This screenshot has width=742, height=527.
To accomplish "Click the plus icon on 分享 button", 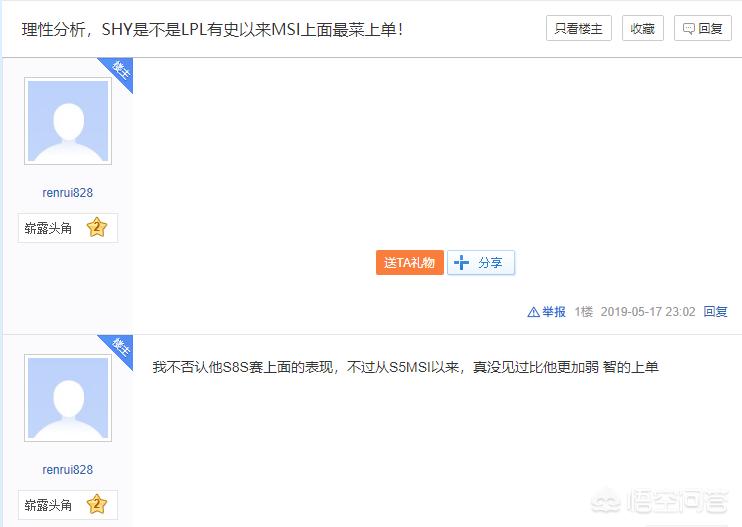I will tap(461, 263).
